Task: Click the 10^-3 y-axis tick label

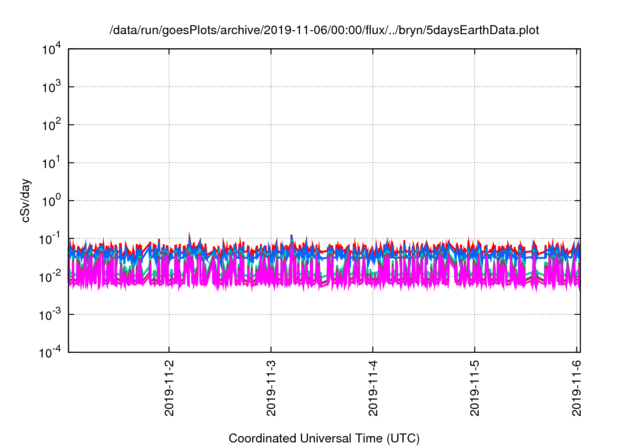Action: (x=50, y=315)
